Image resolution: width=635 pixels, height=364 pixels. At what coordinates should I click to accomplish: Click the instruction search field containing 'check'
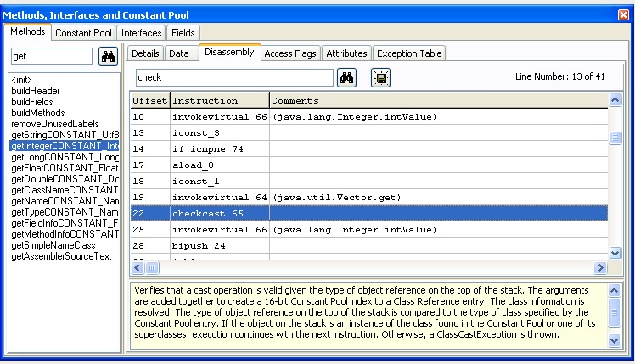(234, 77)
